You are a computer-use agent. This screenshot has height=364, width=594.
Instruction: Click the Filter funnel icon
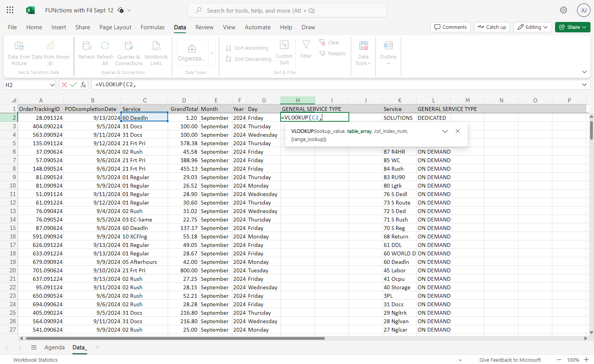pos(306,45)
